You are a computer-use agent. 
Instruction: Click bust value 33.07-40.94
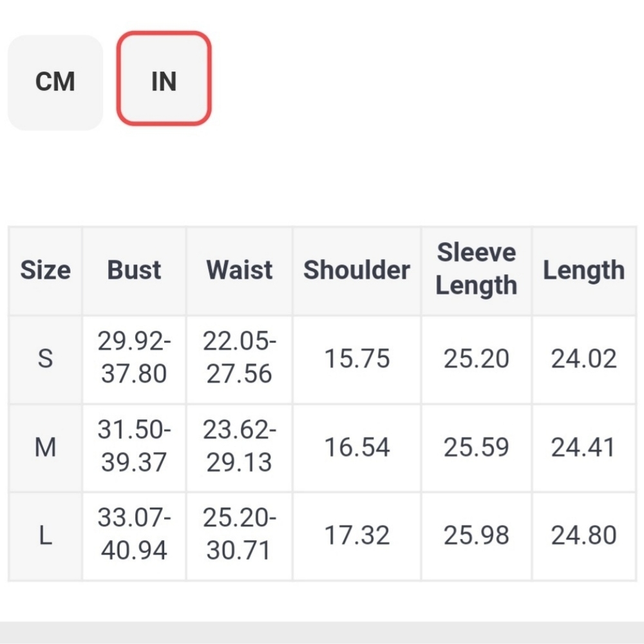[135, 534]
